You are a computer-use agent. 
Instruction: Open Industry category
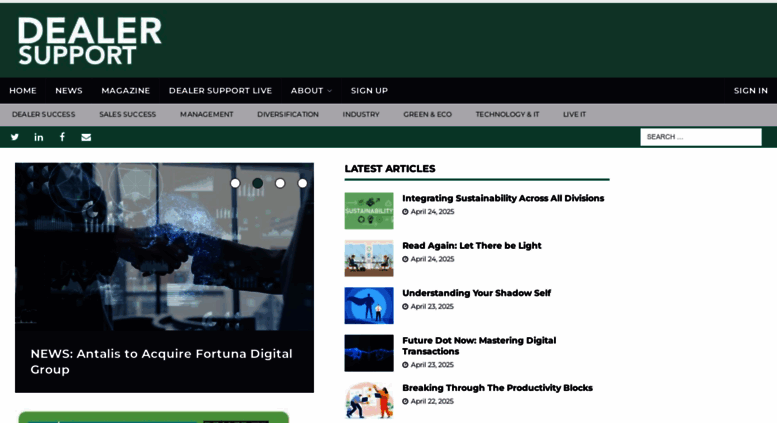[361, 114]
